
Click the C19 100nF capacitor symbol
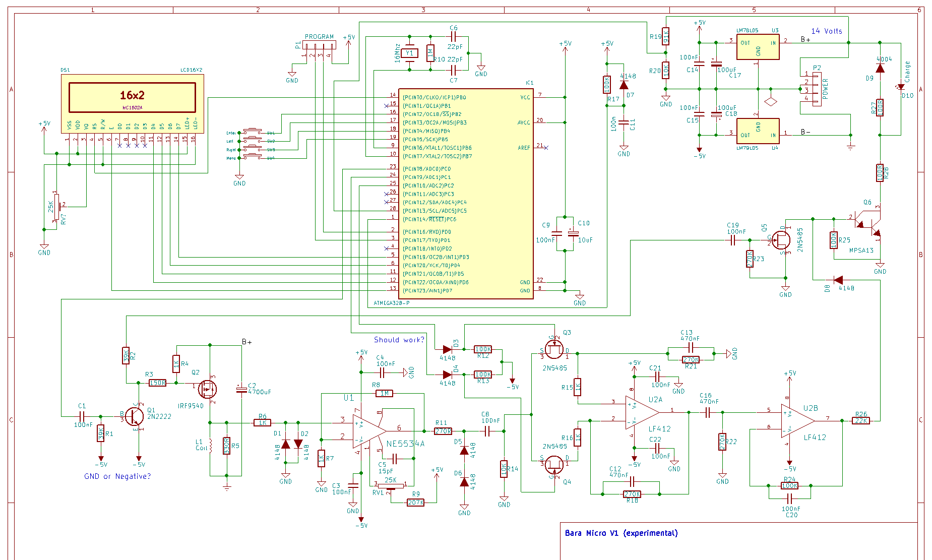733,241
